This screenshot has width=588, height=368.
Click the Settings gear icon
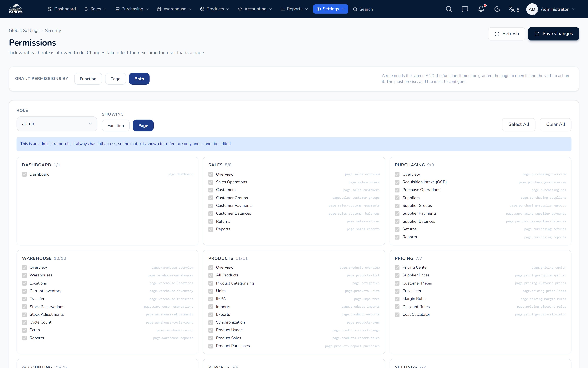[x=319, y=9]
